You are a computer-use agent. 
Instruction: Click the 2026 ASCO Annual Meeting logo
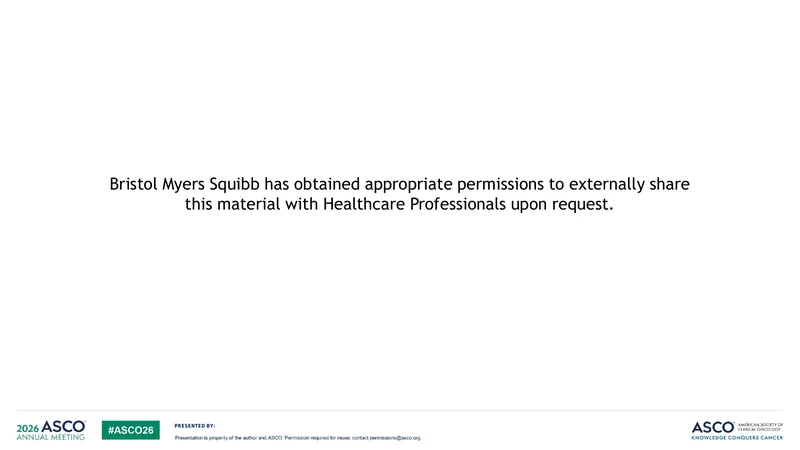[51, 430]
